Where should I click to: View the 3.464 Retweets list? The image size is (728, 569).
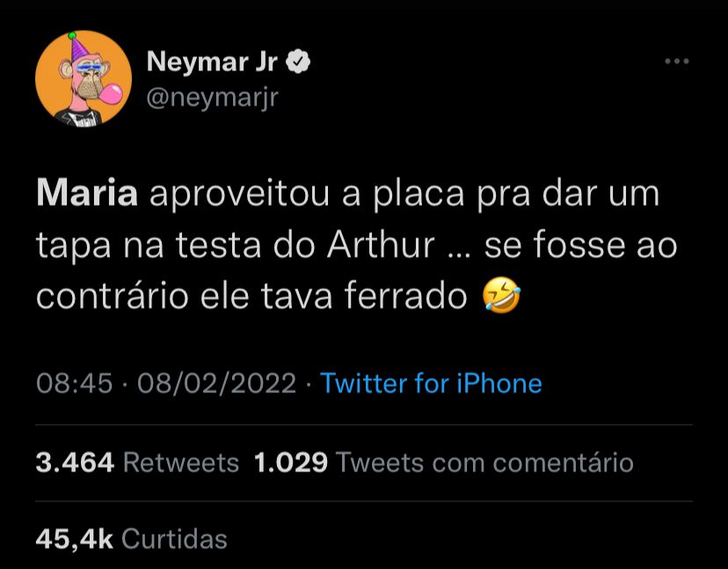coord(137,463)
